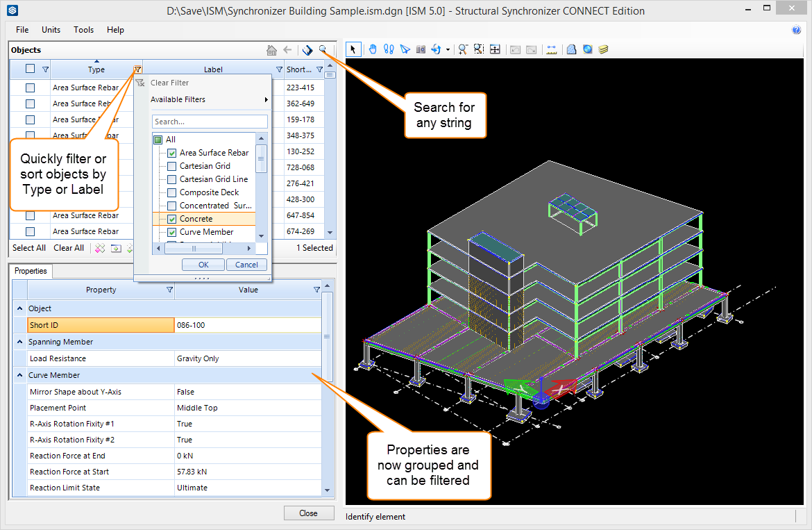812x530 pixels.
Task: Activate the Pan hand tool
Action: (x=373, y=49)
